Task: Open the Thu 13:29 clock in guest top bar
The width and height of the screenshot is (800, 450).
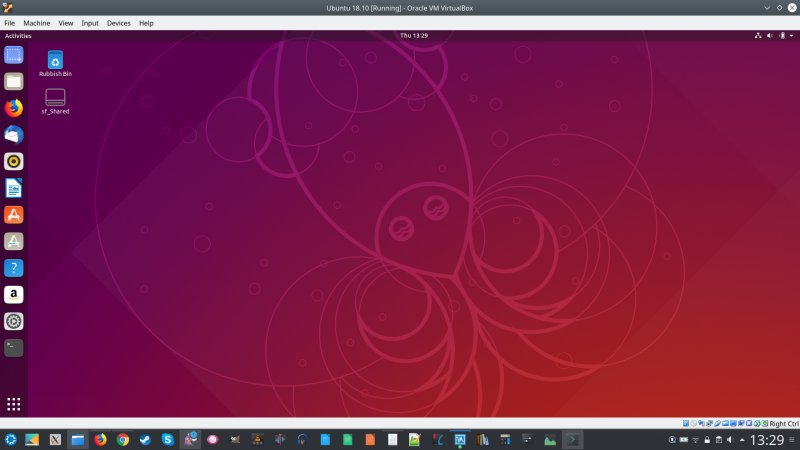Action: (x=414, y=36)
